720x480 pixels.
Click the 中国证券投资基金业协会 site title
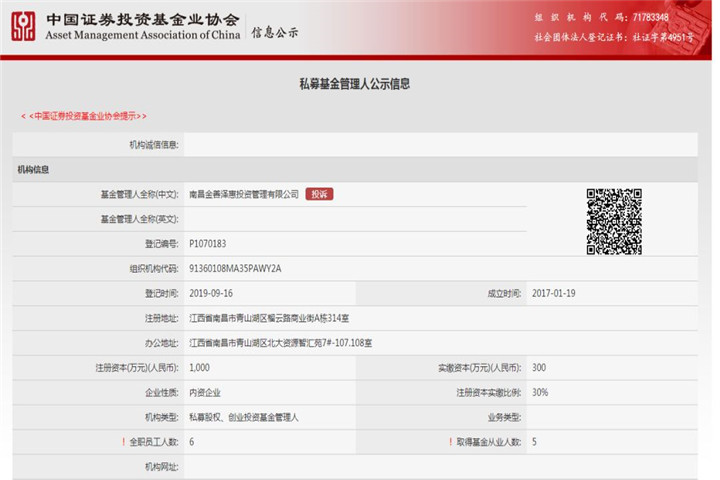(142, 19)
